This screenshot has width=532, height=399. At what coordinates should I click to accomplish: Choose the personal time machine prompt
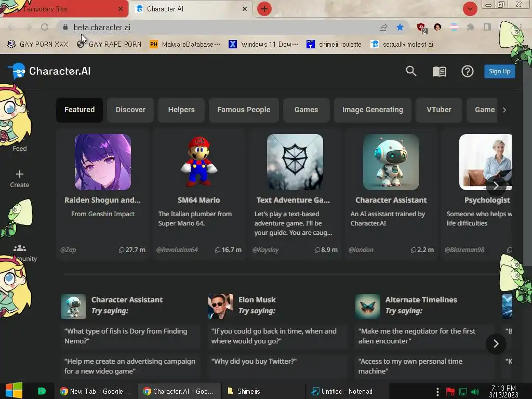pos(424,366)
